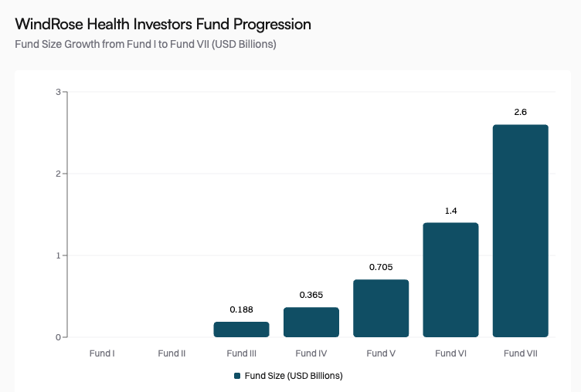
Task: Click the Fund Size legend color swatch
Action: click(238, 376)
